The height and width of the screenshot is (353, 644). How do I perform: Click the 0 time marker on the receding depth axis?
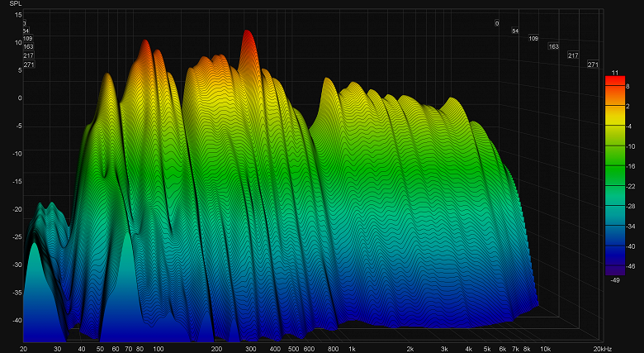[497, 23]
